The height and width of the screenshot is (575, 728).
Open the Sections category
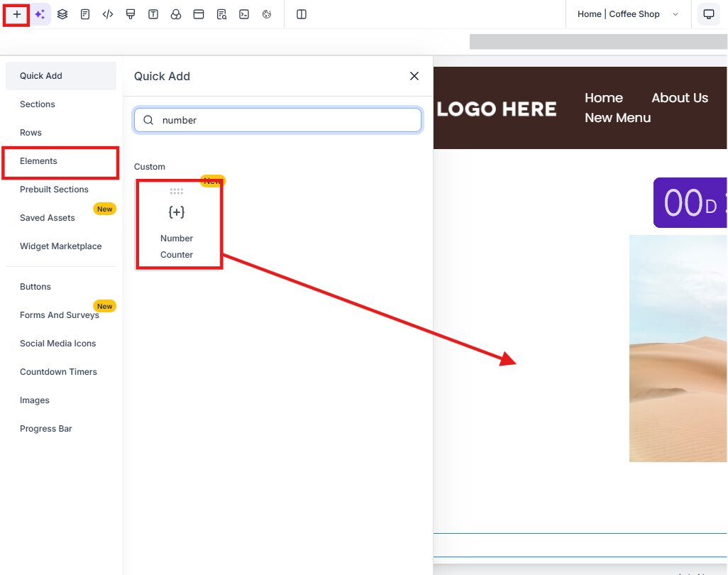[38, 104]
